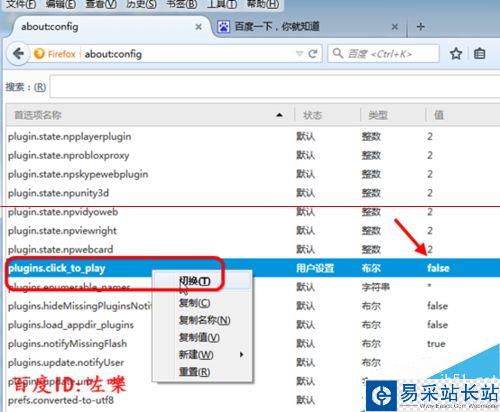Viewport: 500px width, 412px height.
Task: Open the 书签(B) menu
Action: click(x=182, y=4)
